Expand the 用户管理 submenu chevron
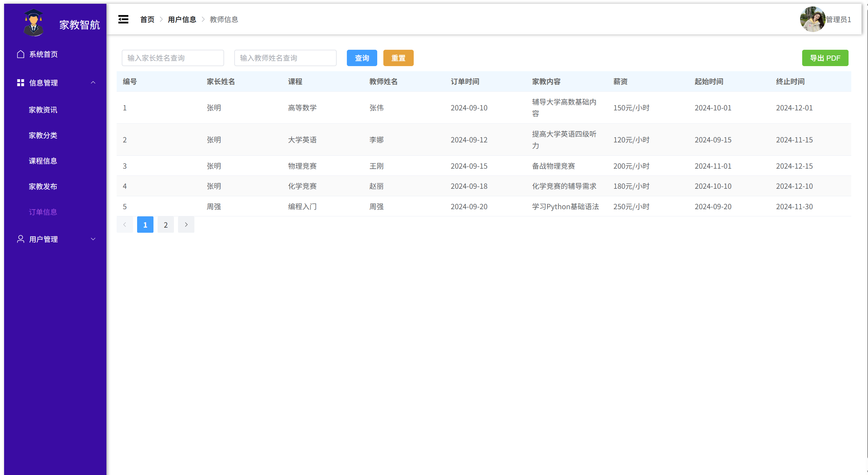Screen dimensions: 868x475 93,239
